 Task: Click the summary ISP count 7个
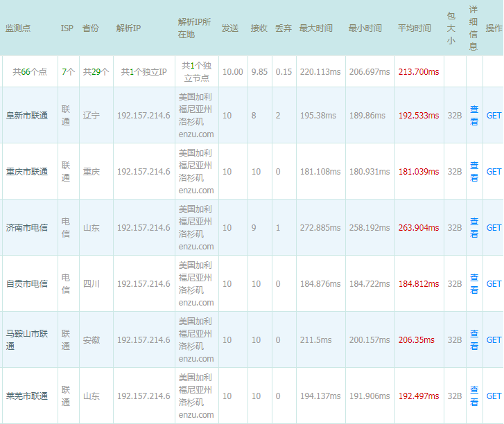(x=69, y=72)
